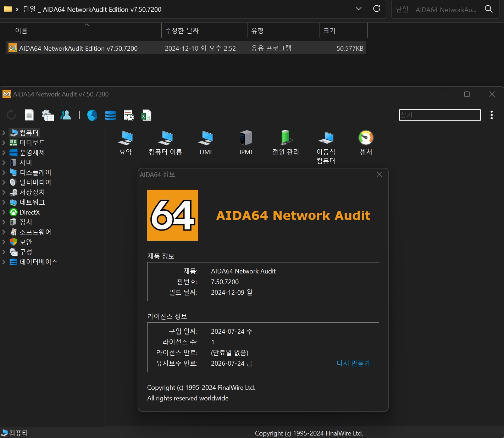Screen dimensions: 504x438
Task: Close the AIDA64 정보 dialog
Action: [x=379, y=174]
